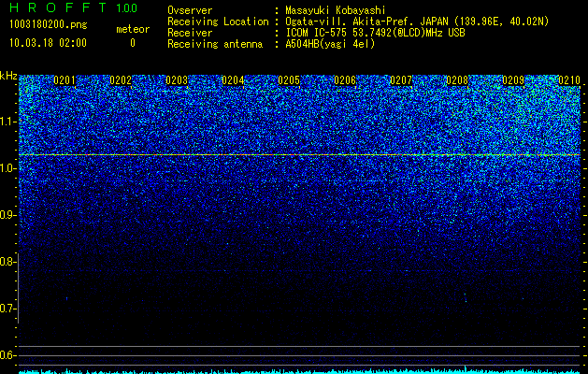Click the date stamp 10.03.18 02:00

tap(48, 43)
